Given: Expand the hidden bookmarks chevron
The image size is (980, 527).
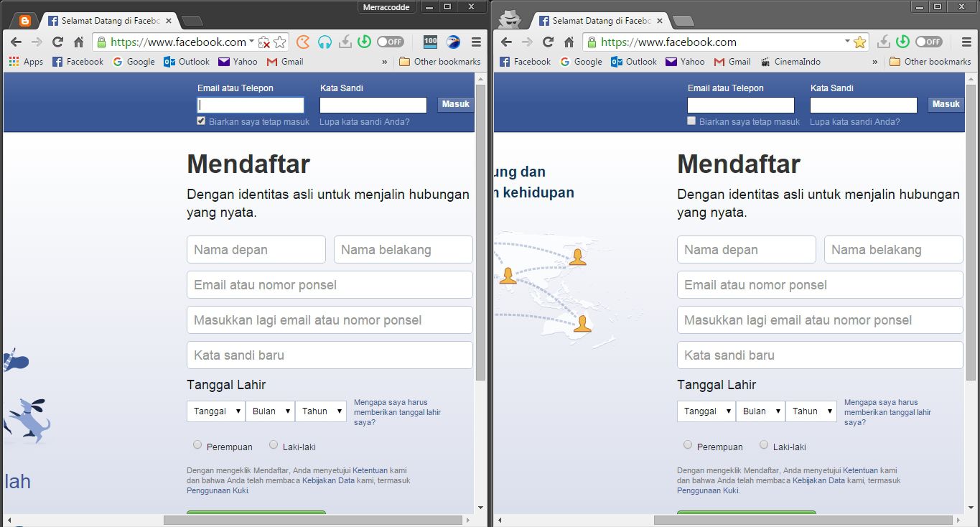Looking at the screenshot, I should point(386,61).
